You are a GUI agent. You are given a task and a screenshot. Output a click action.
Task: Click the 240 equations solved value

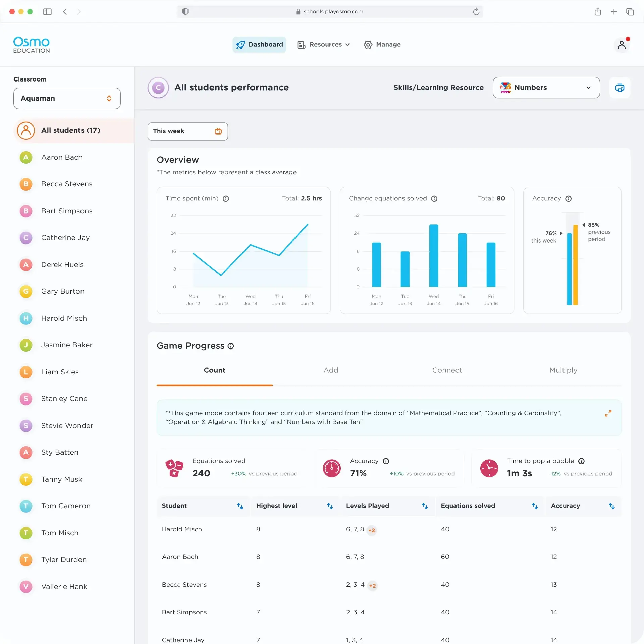(201, 473)
